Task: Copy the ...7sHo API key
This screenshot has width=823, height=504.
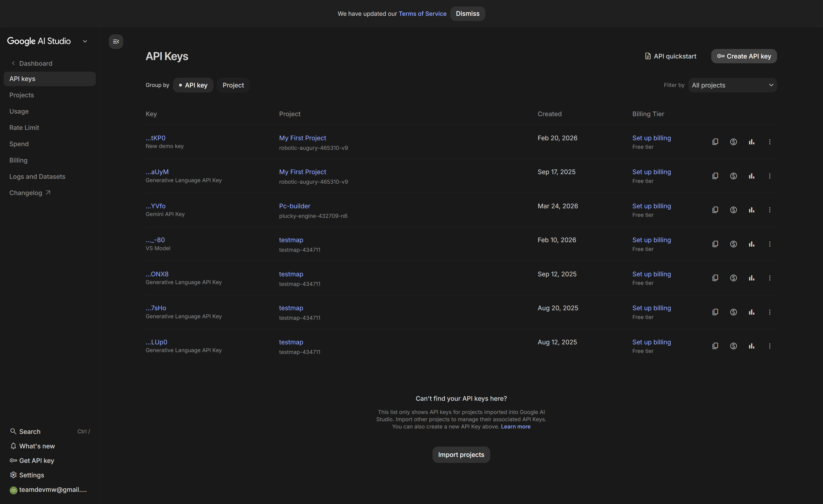Action: tap(715, 312)
